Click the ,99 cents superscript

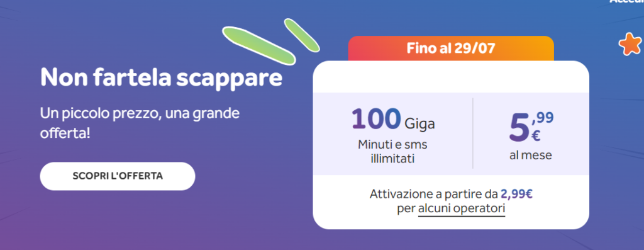(542, 118)
